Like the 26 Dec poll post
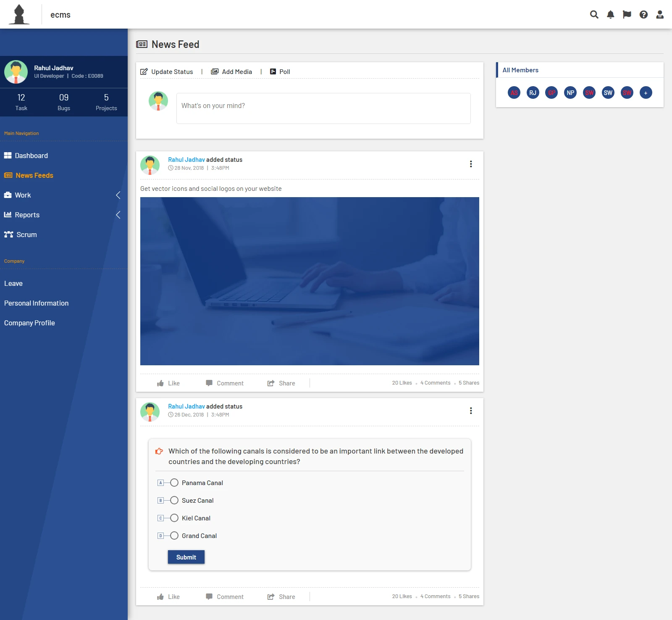 168,597
